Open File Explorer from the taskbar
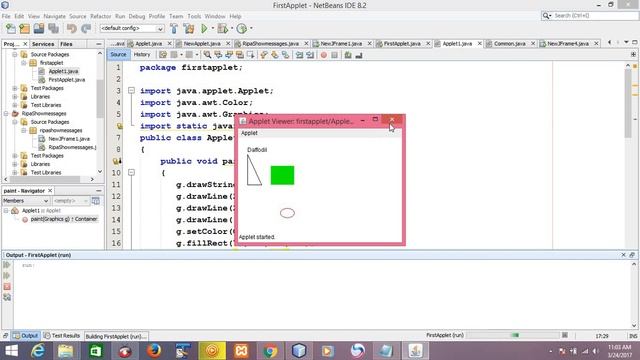Image resolution: width=640 pixels, height=360 pixels. coord(65,351)
